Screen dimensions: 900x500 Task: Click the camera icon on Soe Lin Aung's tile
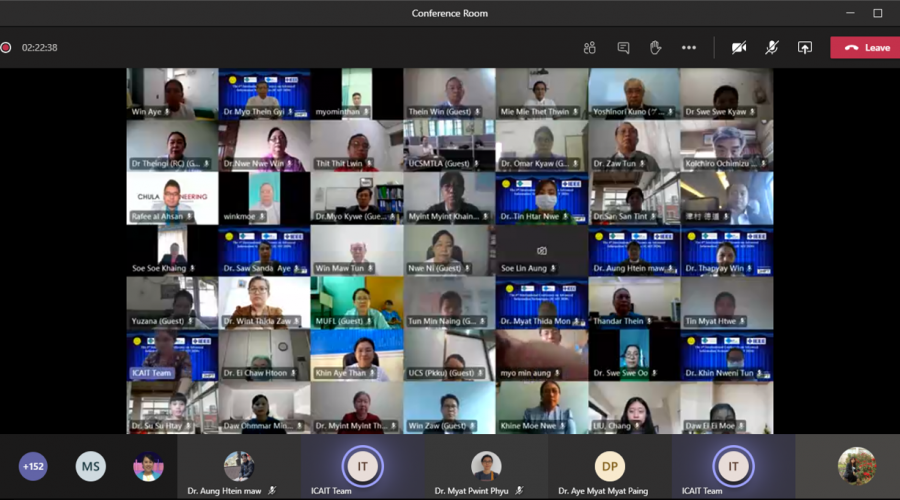pyautogui.click(x=542, y=251)
